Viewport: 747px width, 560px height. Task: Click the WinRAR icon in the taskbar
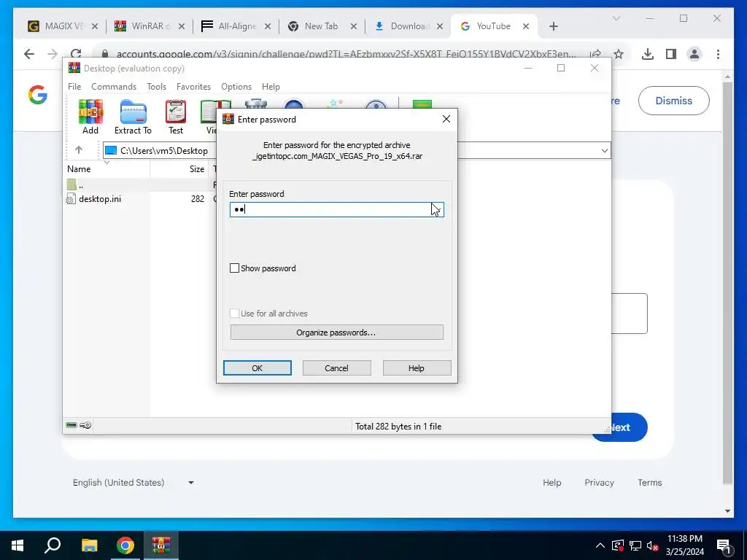(161, 545)
